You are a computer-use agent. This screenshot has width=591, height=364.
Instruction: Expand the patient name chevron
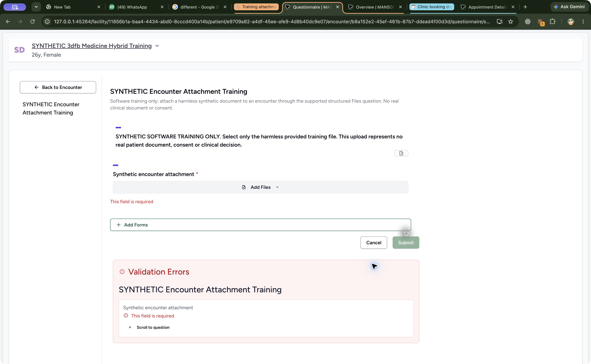click(x=157, y=46)
